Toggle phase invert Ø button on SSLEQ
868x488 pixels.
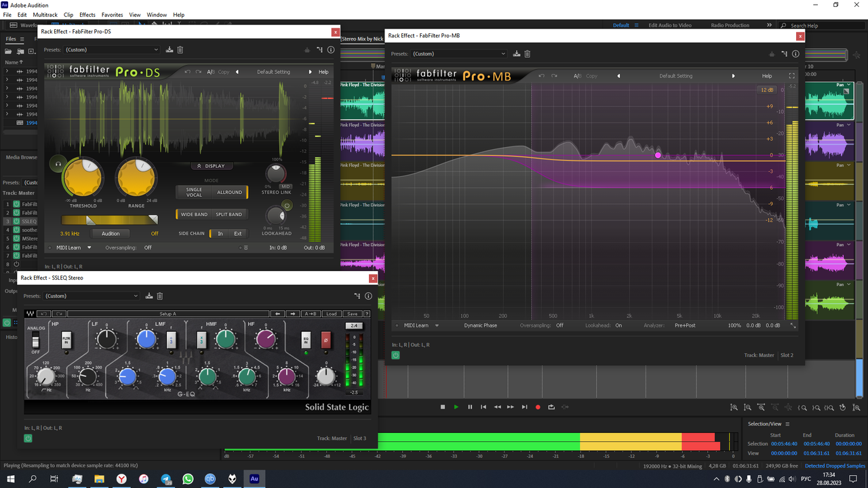(325, 340)
